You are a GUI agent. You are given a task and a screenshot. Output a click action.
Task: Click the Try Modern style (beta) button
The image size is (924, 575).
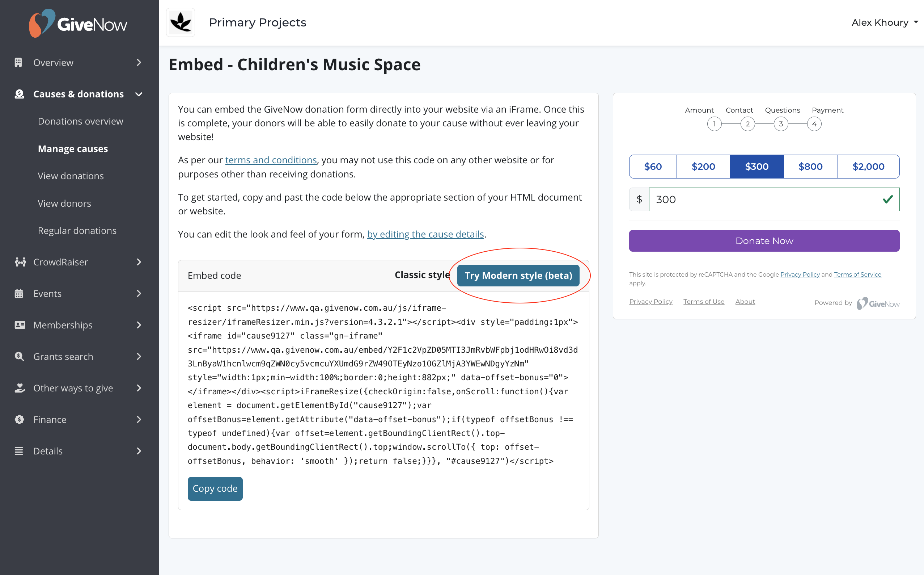(518, 275)
